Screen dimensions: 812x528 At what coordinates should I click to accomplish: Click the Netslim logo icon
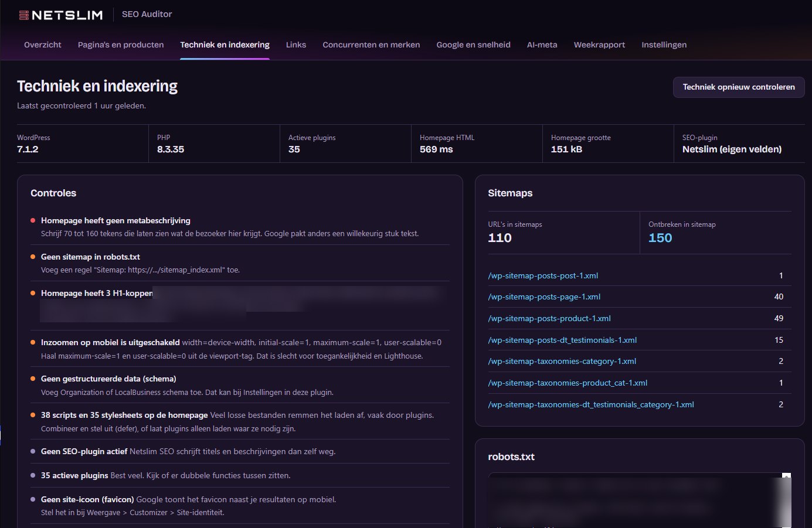(24, 15)
